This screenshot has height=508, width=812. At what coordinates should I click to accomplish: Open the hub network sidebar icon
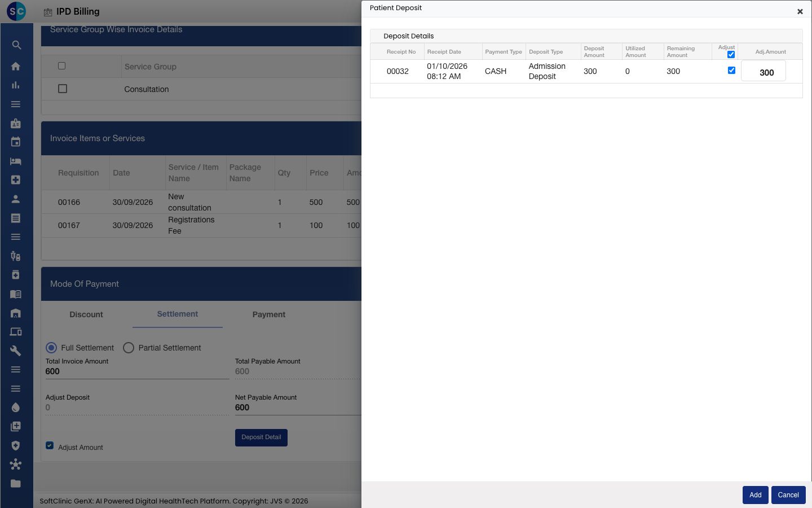point(16,465)
